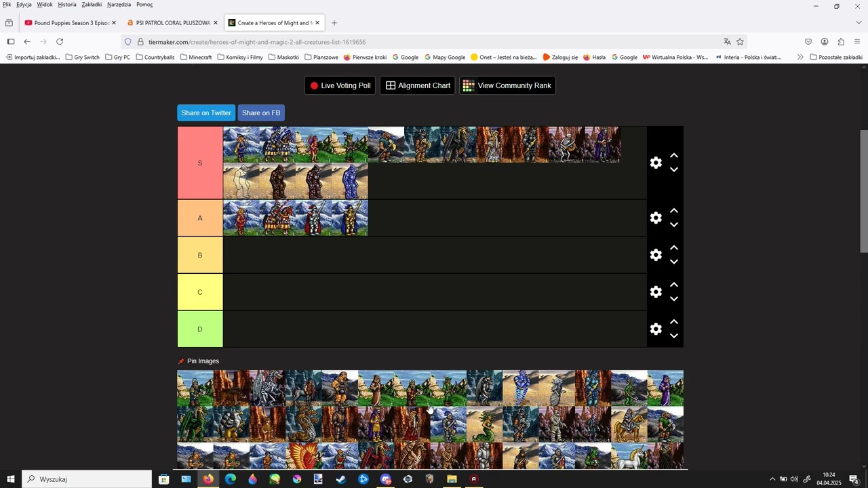Open Firefox account icon

tap(825, 41)
